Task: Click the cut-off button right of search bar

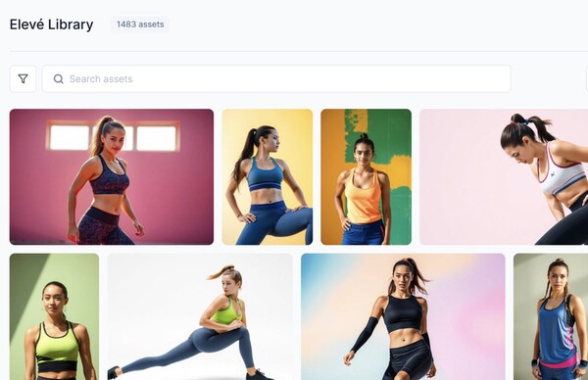Action: click(x=587, y=78)
